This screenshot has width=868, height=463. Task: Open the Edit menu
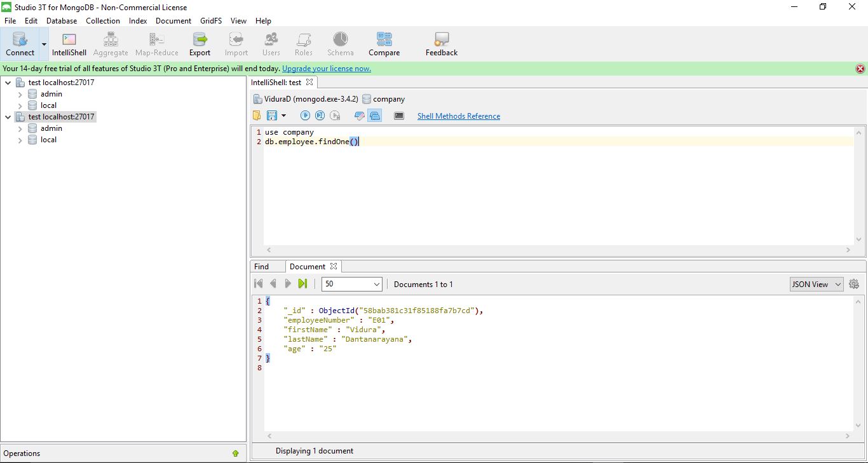tap(31, 21)
